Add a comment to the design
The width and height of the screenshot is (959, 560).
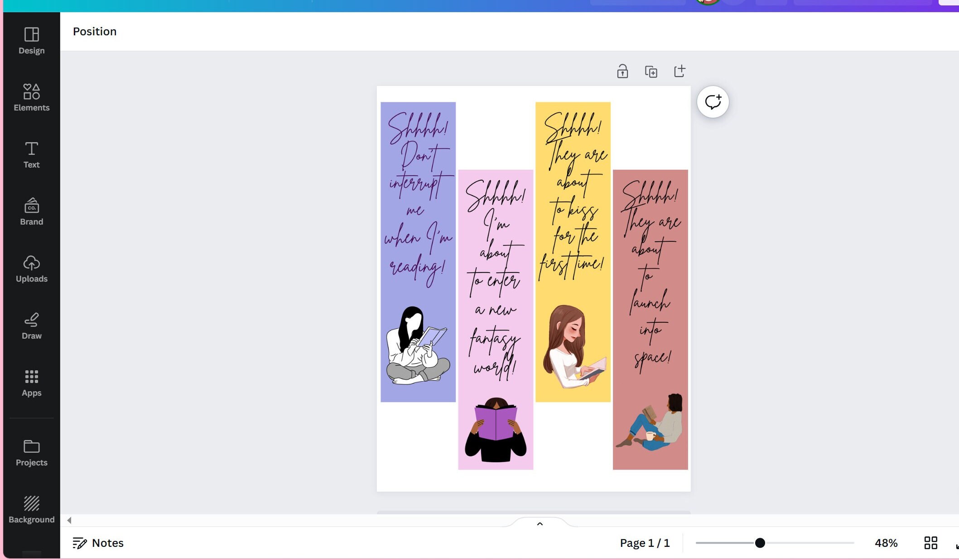tap(712, 101)
